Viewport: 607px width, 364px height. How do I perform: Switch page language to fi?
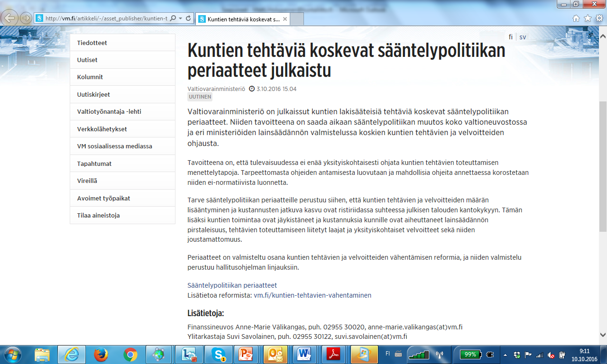[511, 37]
